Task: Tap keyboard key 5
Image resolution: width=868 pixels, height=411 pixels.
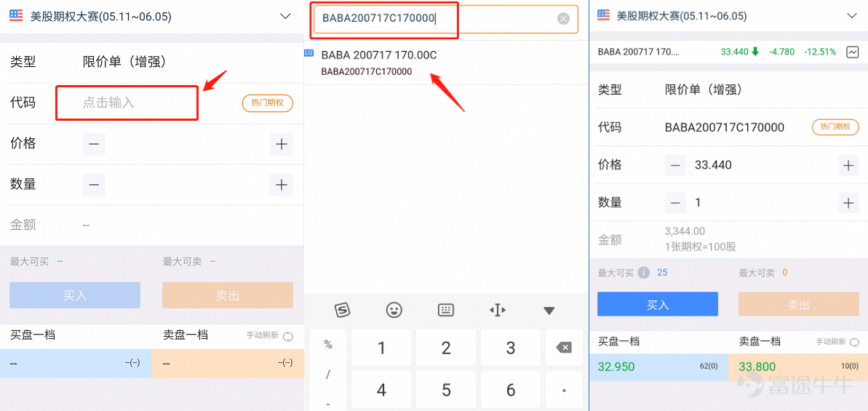Action: tap(445, 391)
